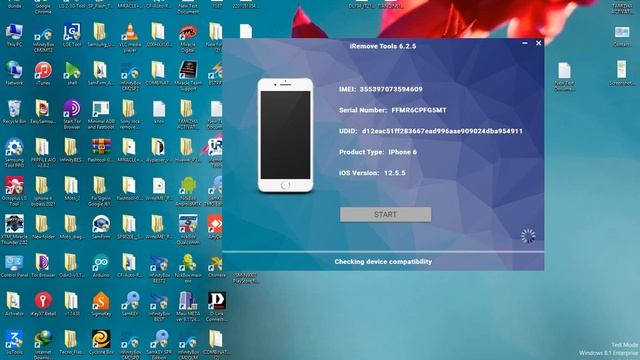Launch VLC media player shortcut

(x=130, y=37)
